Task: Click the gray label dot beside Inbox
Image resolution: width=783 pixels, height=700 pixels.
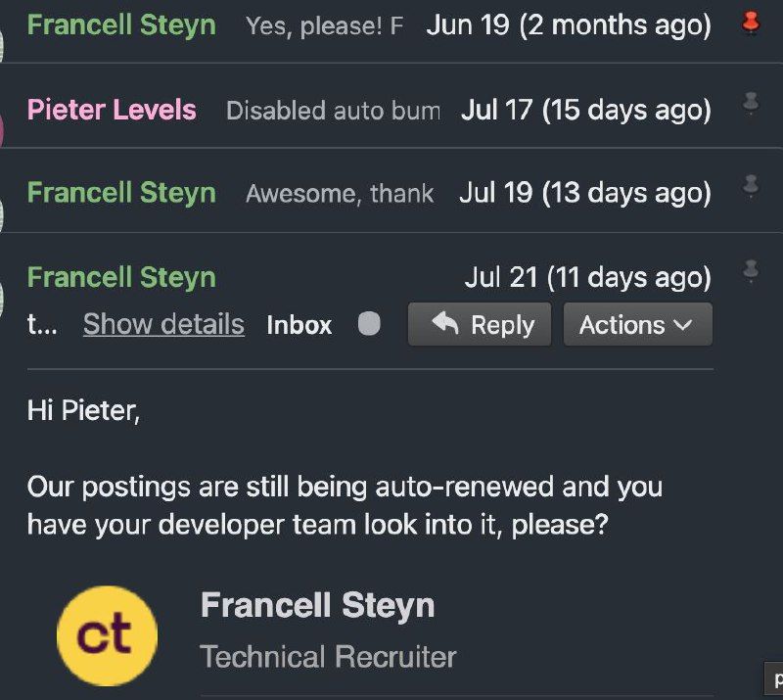Action: point(369,324)
